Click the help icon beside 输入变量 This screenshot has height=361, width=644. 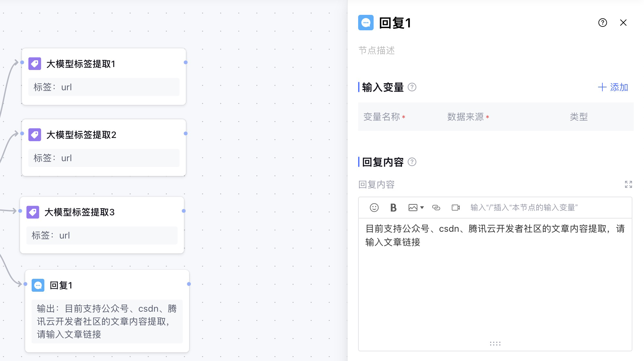pyautogui.click(x=412, y=87)
